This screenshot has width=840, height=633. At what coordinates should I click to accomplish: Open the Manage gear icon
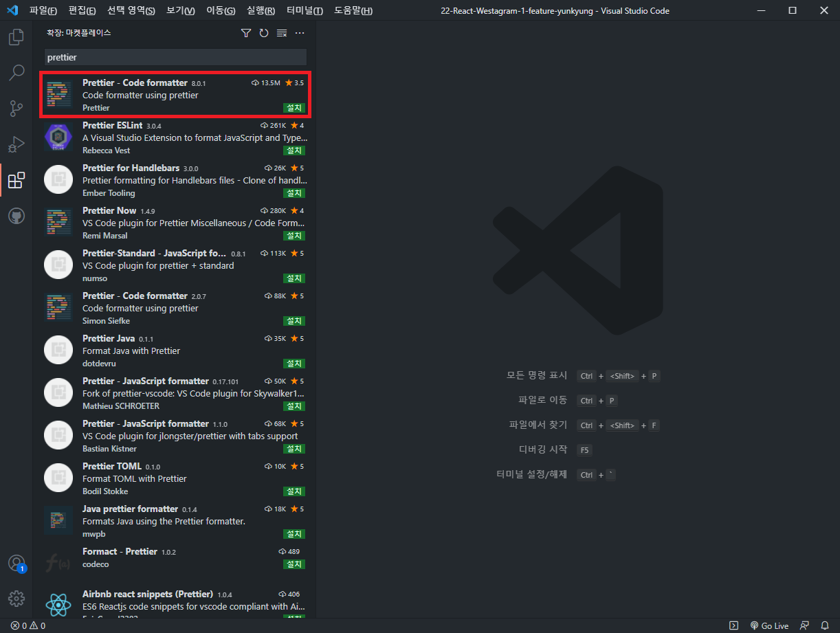[x=16, y=598]
